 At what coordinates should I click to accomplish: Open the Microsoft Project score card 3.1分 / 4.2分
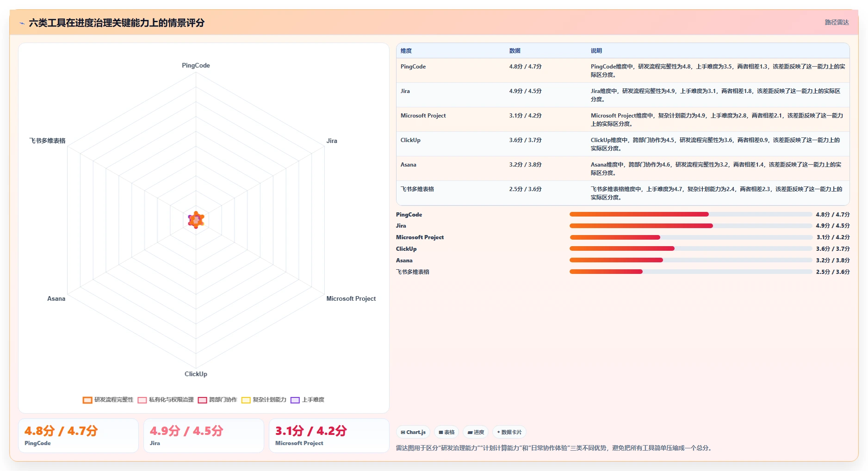pyautogui.click(x=329, y=436)
